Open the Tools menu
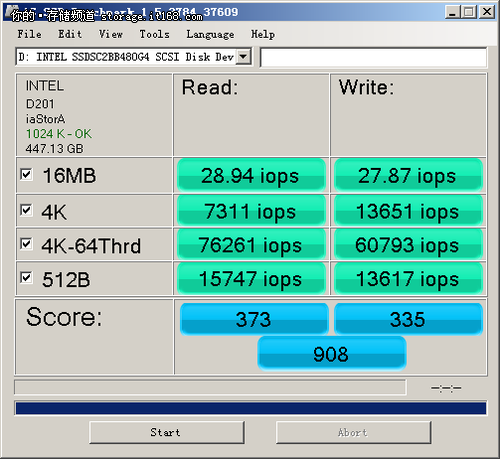 (x=154, y=34)
